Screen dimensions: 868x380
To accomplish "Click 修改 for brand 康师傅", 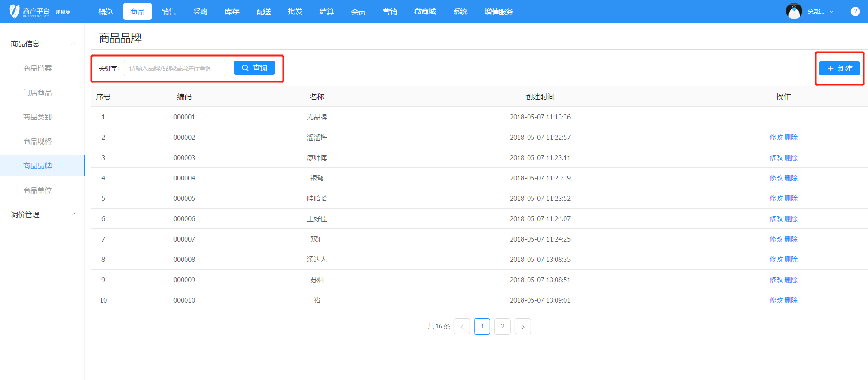I will tap(776, 158).
